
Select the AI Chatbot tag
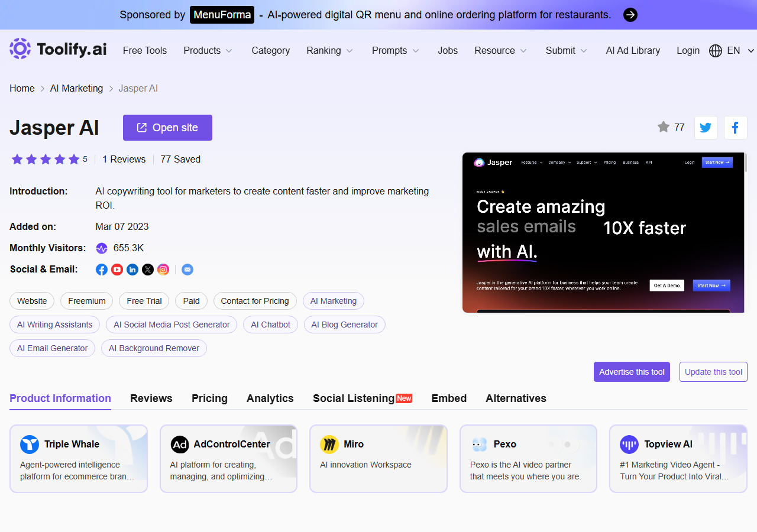(x=270, y=325)
